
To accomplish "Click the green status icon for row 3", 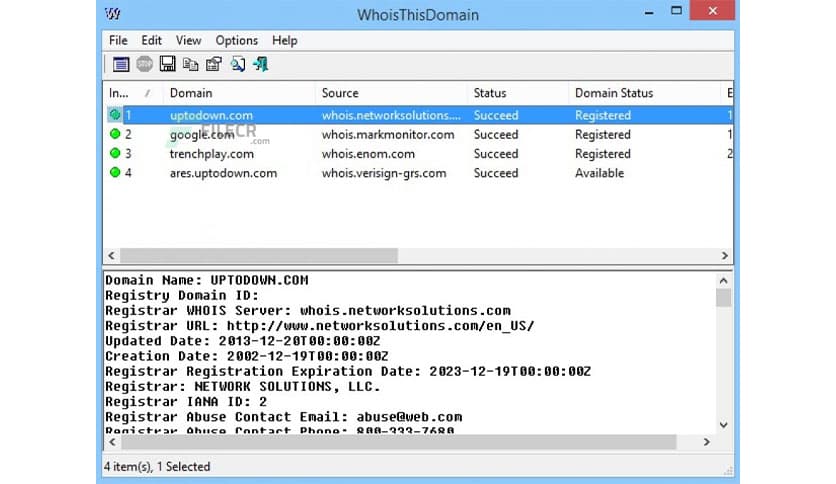I will pos(115,153).
